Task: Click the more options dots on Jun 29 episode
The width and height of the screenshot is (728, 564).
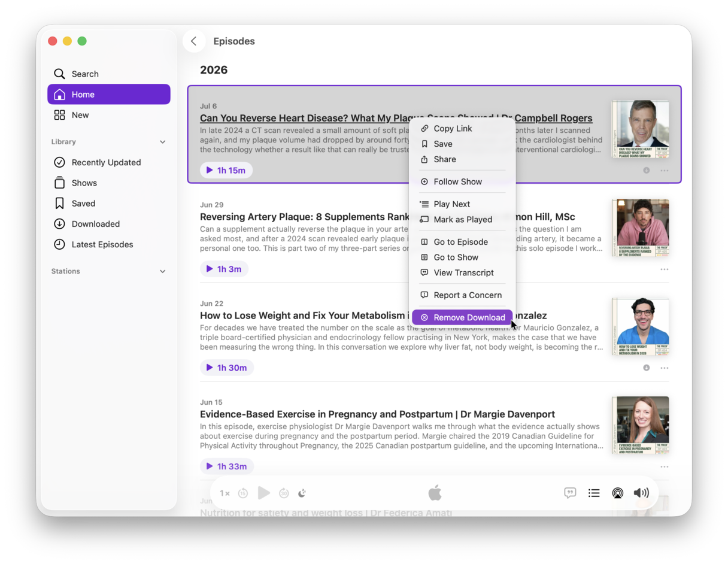Action: click(x=664, y=269)
